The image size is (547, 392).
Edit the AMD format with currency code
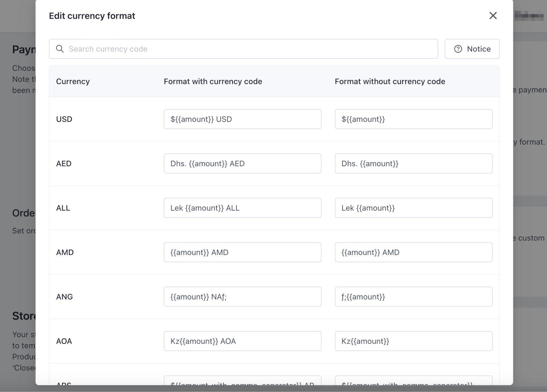[x=243, y=252]
